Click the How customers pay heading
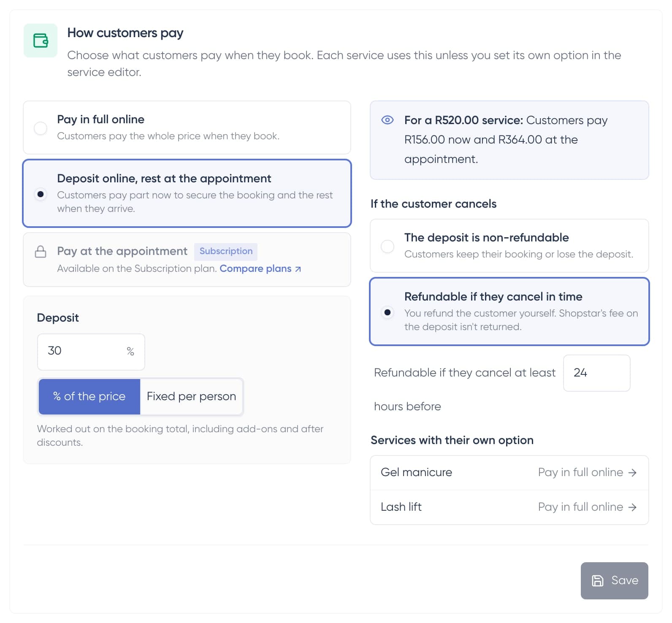672x623 pixels. pyautogui.click(x=125, y=33)
